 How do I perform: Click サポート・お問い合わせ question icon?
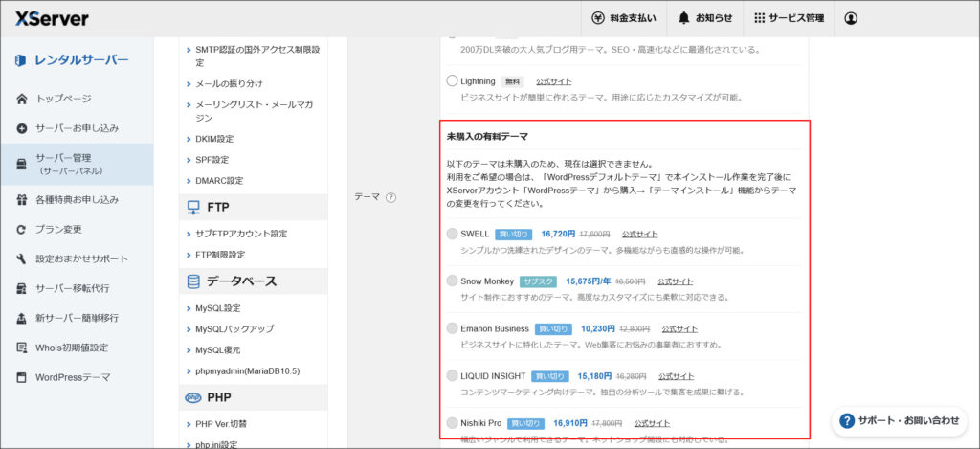[x=847, y=421]
